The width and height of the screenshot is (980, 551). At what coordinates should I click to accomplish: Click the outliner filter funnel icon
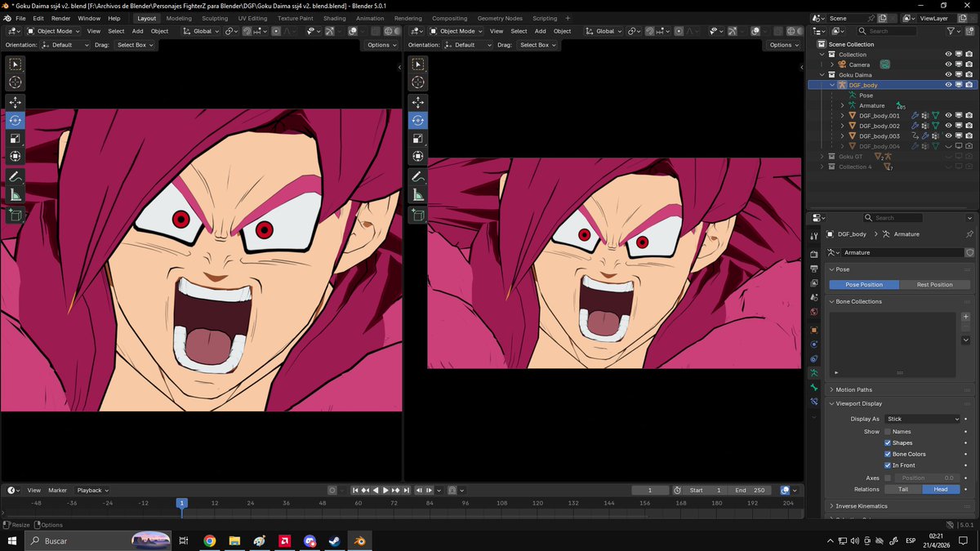[x=951, y=31]
